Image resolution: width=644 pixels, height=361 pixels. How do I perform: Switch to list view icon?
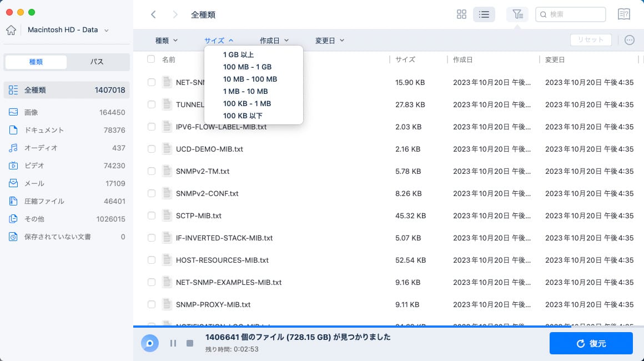(x=484, y=14)
